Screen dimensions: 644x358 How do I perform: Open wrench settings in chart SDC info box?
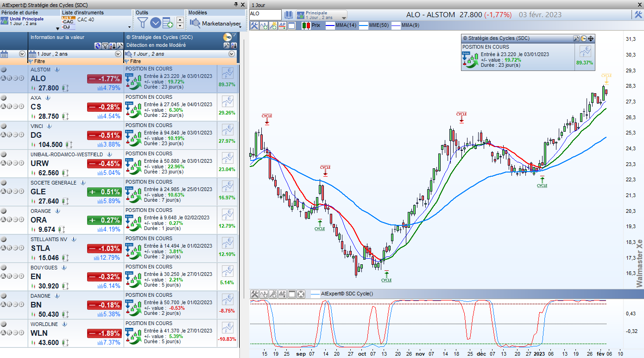tap(576, 38)
